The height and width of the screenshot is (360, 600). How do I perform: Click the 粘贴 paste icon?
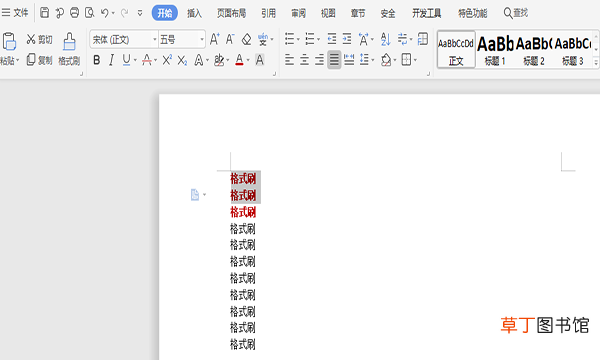coord(9,41)
